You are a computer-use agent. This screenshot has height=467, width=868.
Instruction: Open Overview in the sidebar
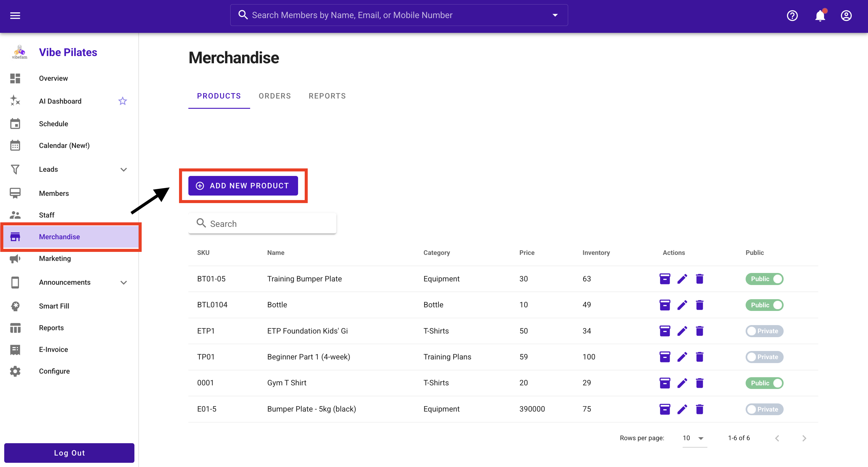pos(69,79)
